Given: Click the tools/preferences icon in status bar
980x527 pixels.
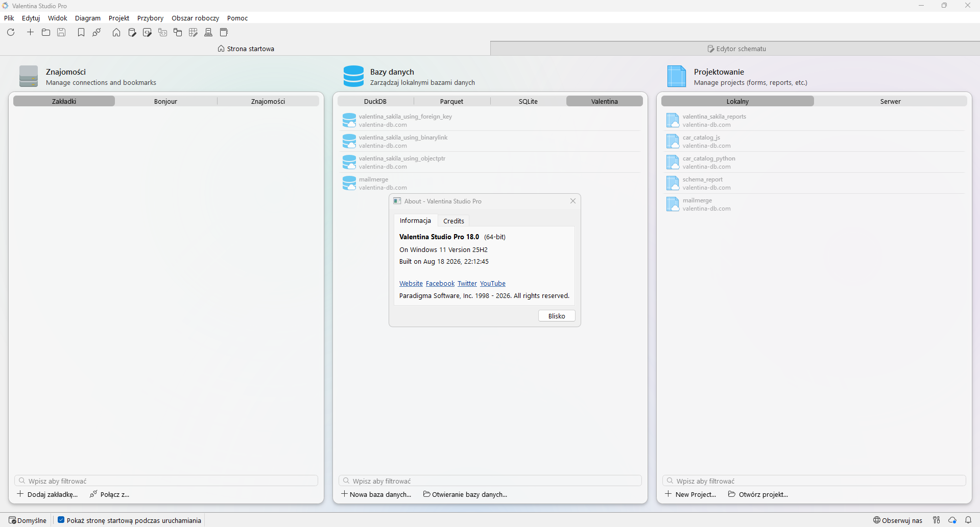Looking at the screenshot, I should [937, 520].
